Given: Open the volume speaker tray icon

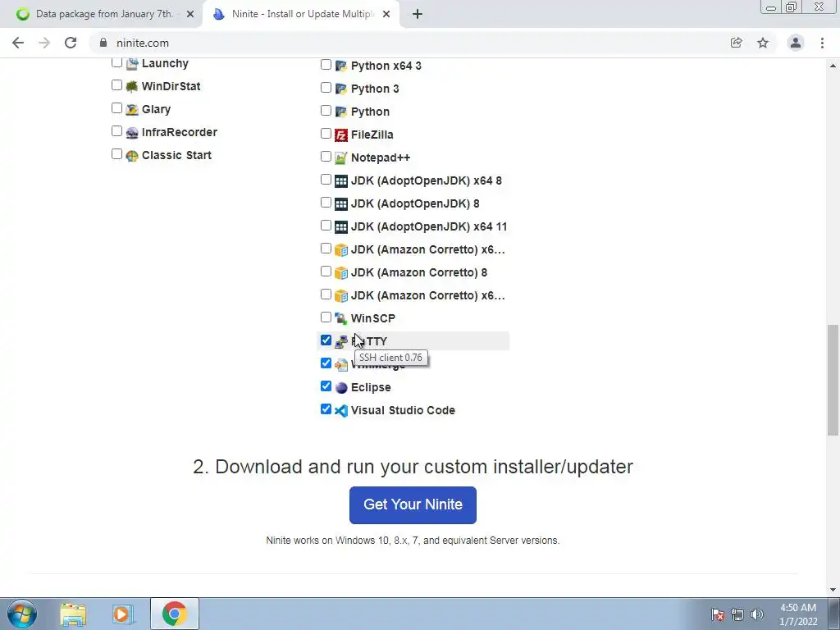Looking at the screenshot, I should pyautogui.click(x=756, y=614).
